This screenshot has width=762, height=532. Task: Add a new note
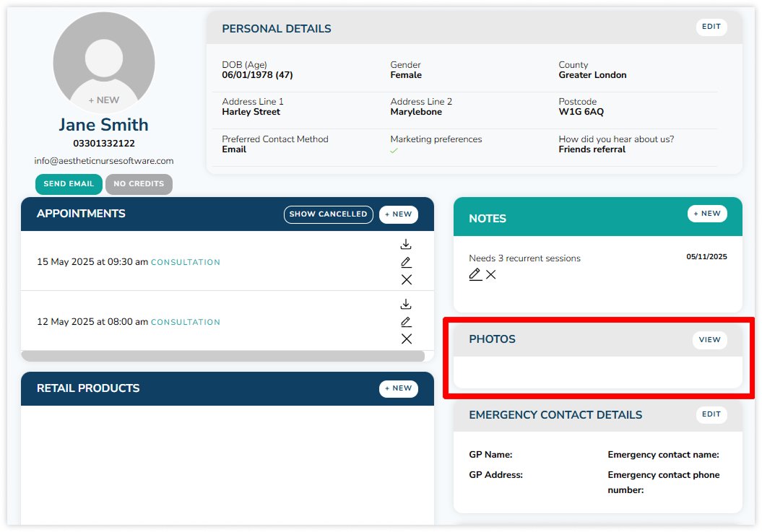pos(706,214)
